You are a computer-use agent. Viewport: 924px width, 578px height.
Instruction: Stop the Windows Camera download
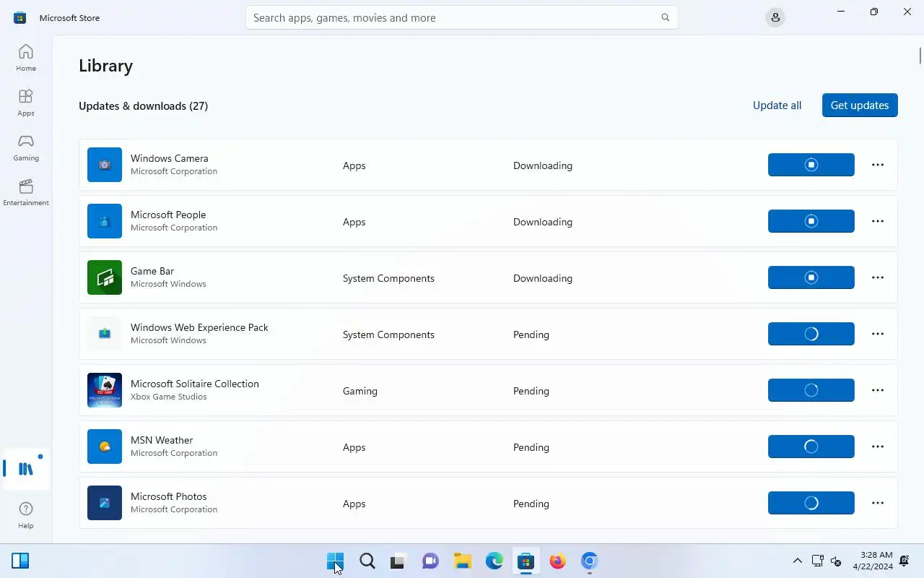pos(811,165)
